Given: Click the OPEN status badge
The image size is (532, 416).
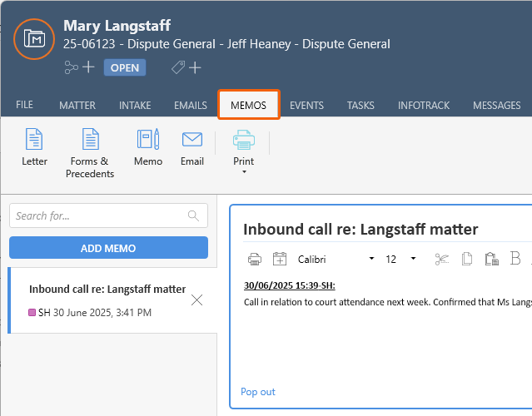Looking at the screenshot, I should tap(125, 67).
